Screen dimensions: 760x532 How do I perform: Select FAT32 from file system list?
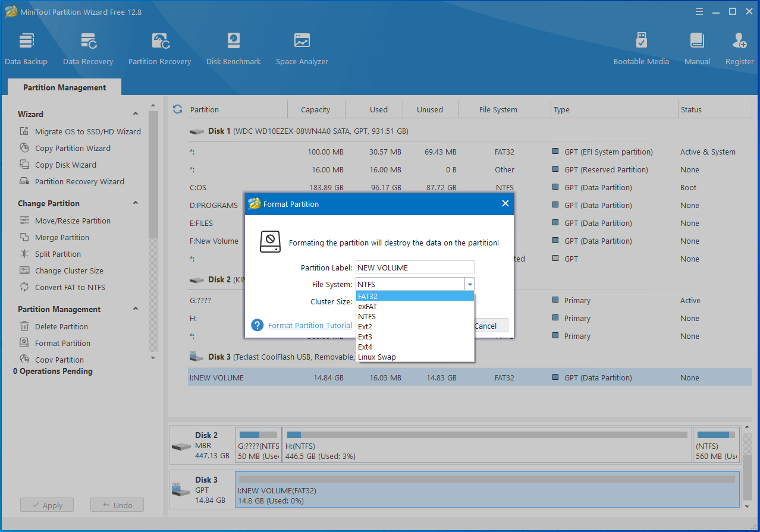[415, 296]
